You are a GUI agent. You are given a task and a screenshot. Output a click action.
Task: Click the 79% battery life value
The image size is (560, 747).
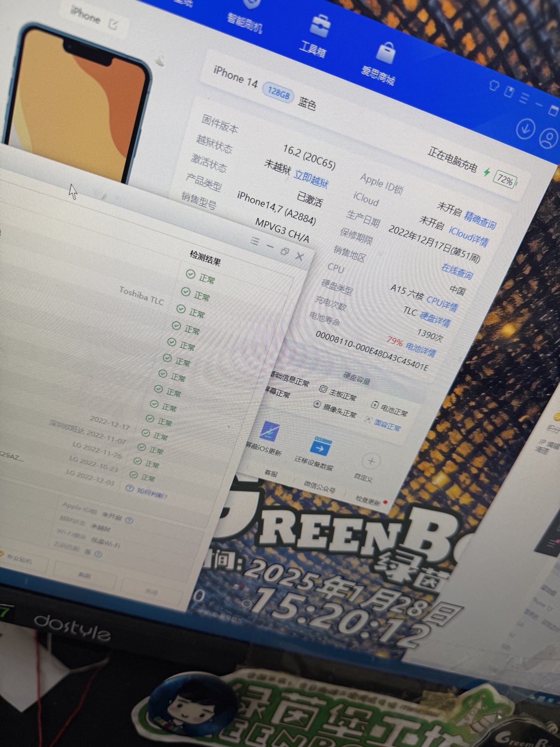(x=394, y=341)
